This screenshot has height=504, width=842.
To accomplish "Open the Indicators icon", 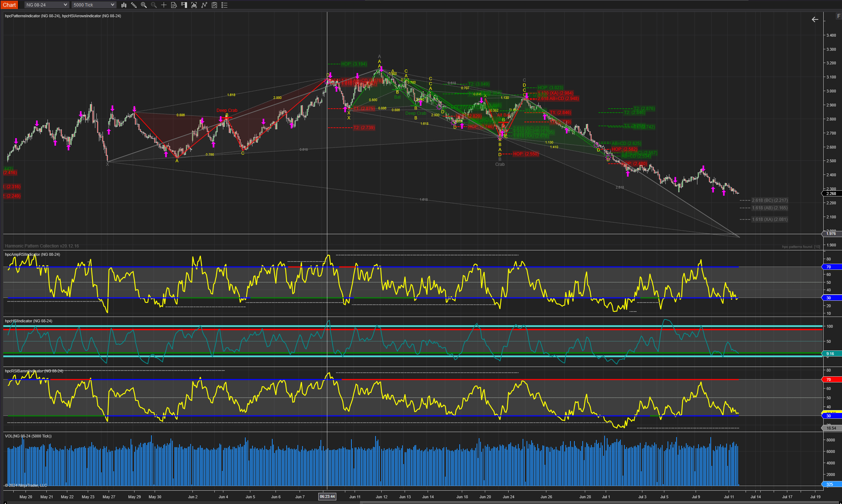I will coord(204,5).
